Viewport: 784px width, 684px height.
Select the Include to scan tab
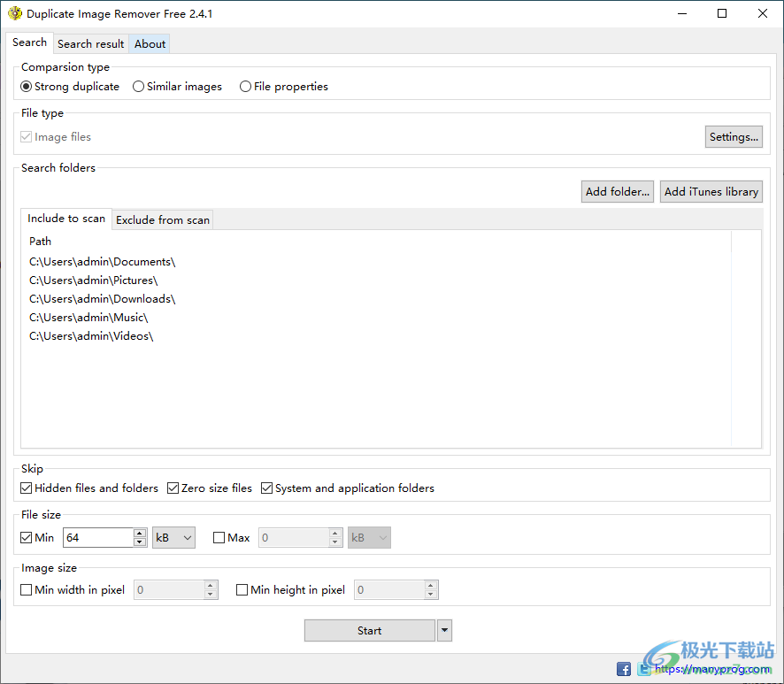point(66,219)
